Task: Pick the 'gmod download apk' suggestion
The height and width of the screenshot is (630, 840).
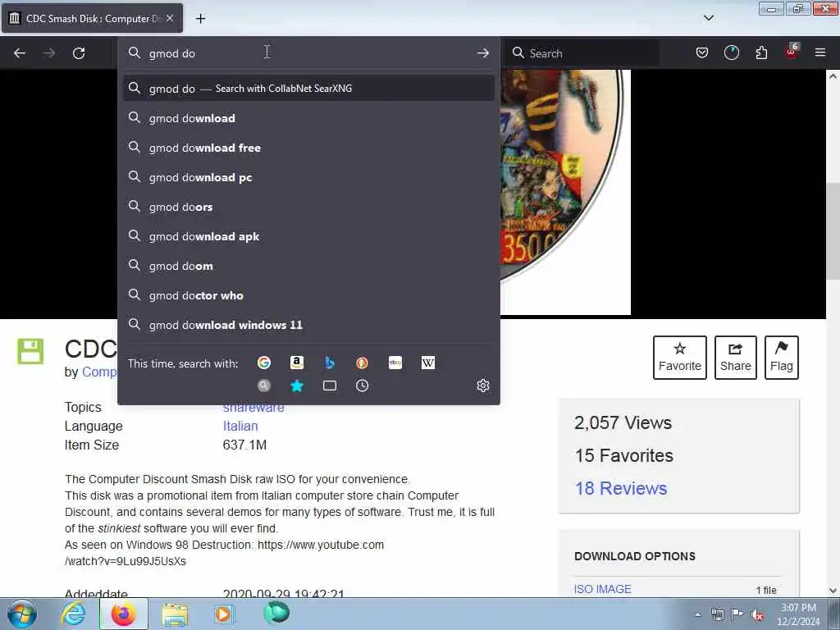Action: pos(308,235)
